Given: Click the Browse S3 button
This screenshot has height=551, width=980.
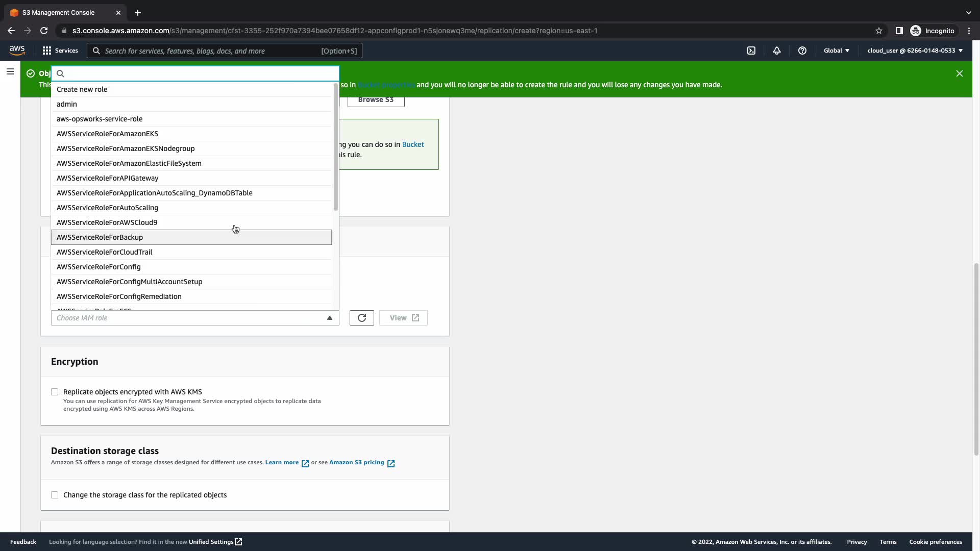Looking at the screenshot, I should [x=376, y=99].
